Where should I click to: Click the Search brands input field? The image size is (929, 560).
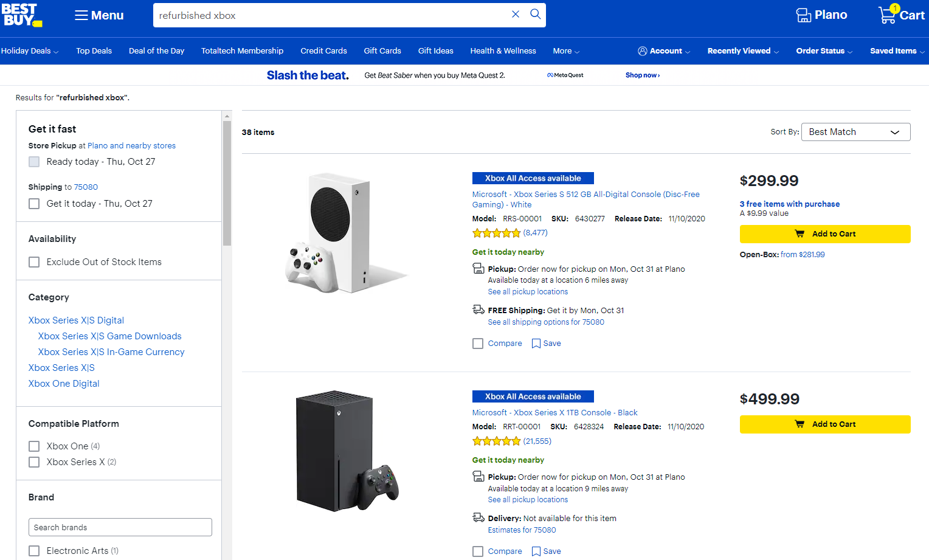[120, 527]
